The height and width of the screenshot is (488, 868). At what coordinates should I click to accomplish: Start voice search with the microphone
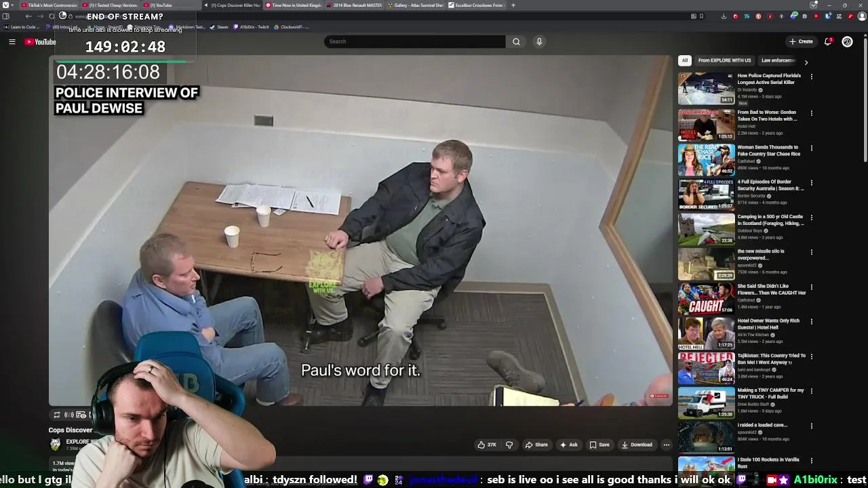(x=539, y=41)
